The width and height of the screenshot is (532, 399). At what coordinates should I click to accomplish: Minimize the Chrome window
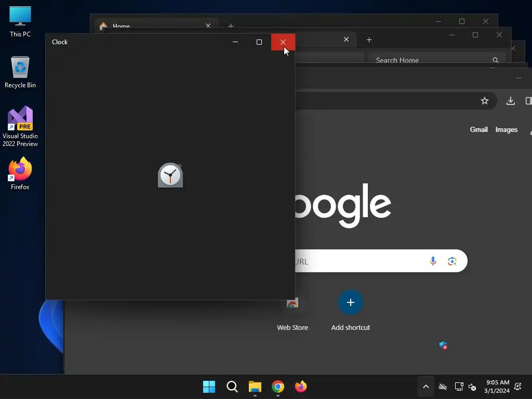(518, 78)
